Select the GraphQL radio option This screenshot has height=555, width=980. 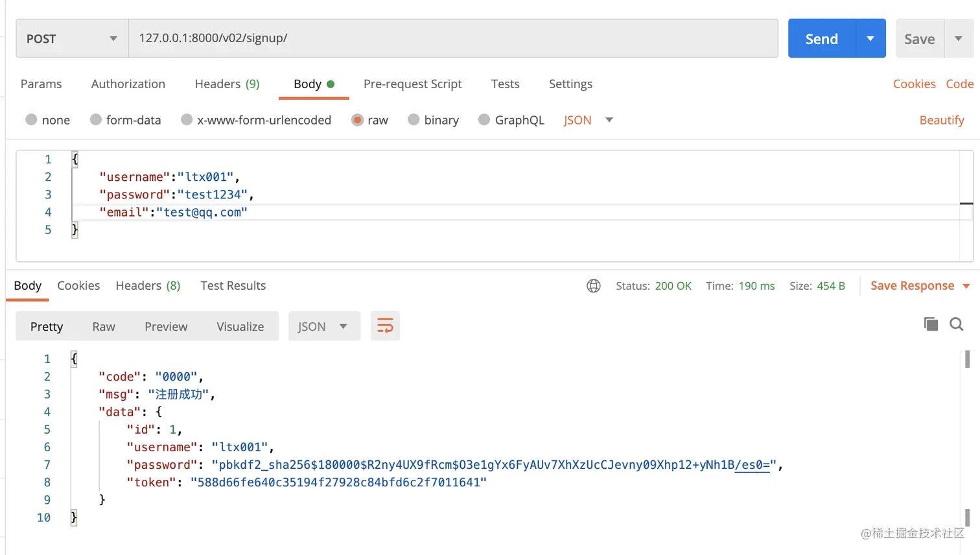pos(484,120)
